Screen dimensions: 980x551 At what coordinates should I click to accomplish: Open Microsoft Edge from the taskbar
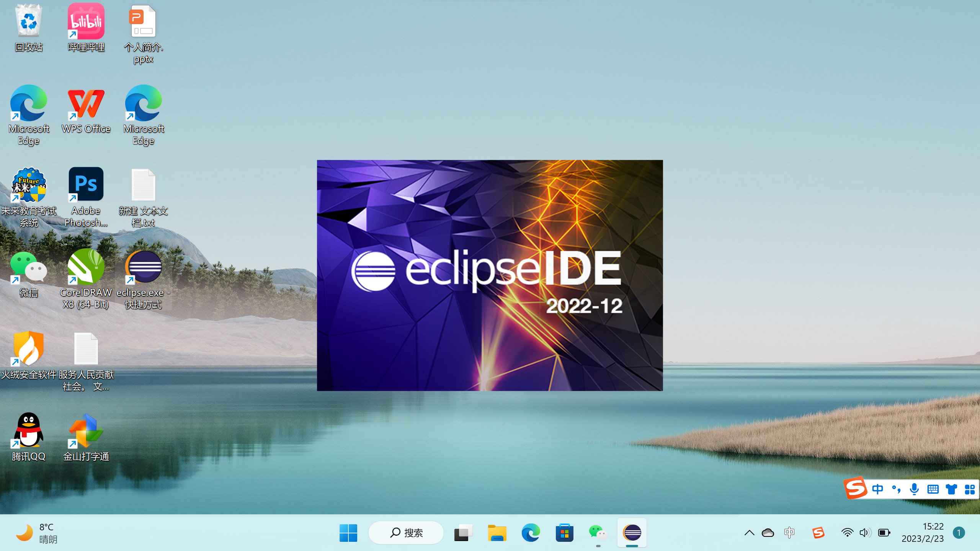(x=531, y=533)
